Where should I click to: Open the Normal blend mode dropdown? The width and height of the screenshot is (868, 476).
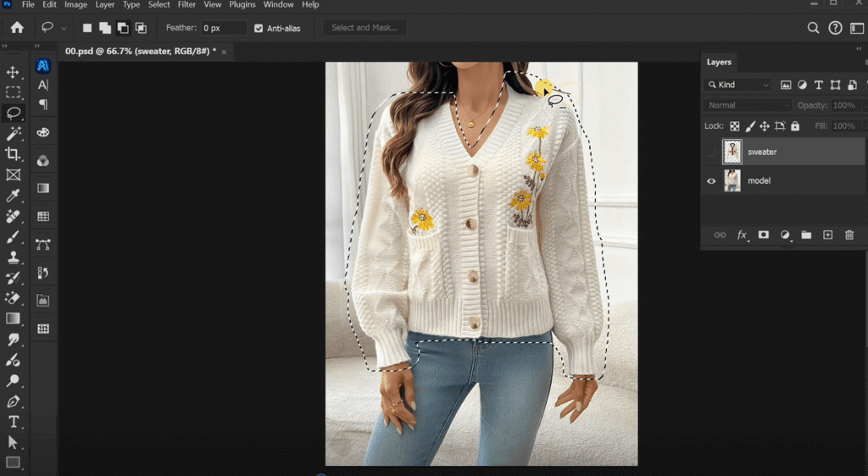click(x=747, y=105)
